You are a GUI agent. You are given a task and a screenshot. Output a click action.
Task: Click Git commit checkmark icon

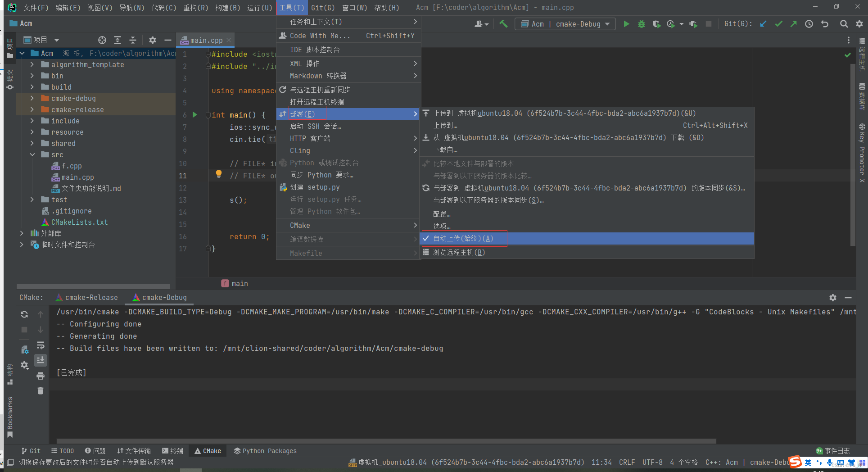point(778,24)
